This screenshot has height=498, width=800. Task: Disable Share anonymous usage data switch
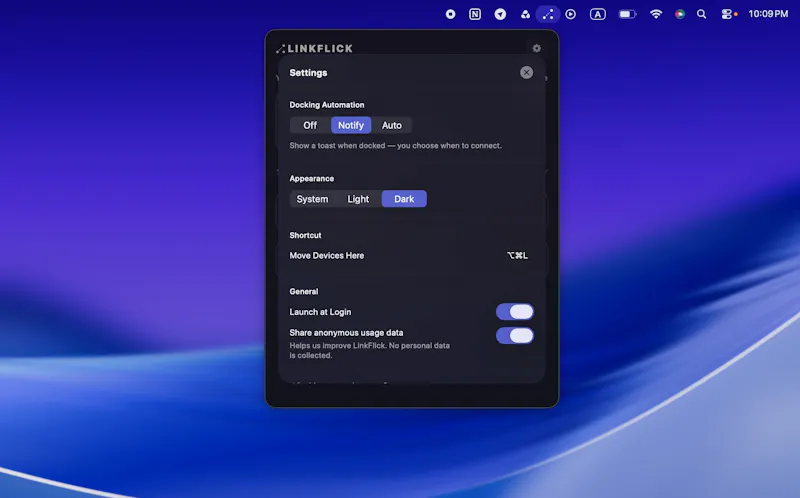[515, 336]
